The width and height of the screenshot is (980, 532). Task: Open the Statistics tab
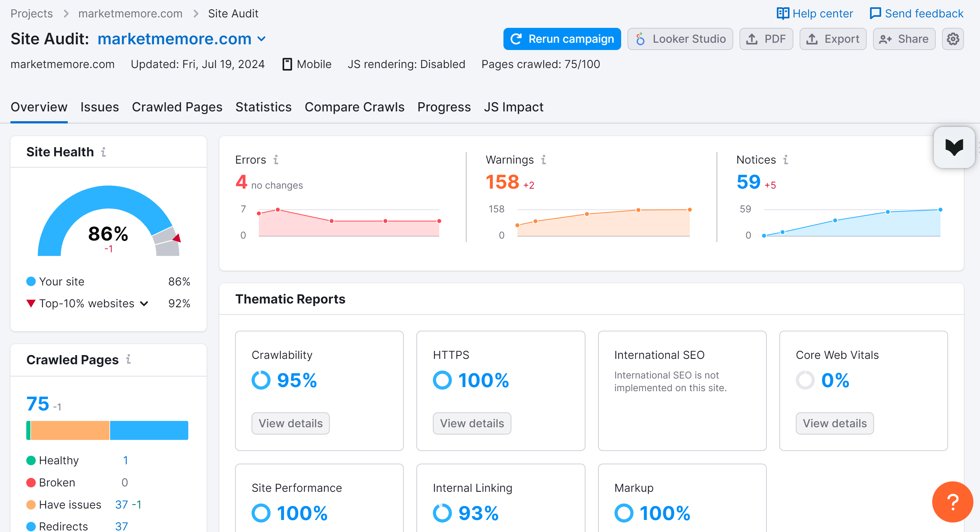click(x=263, y=107)
